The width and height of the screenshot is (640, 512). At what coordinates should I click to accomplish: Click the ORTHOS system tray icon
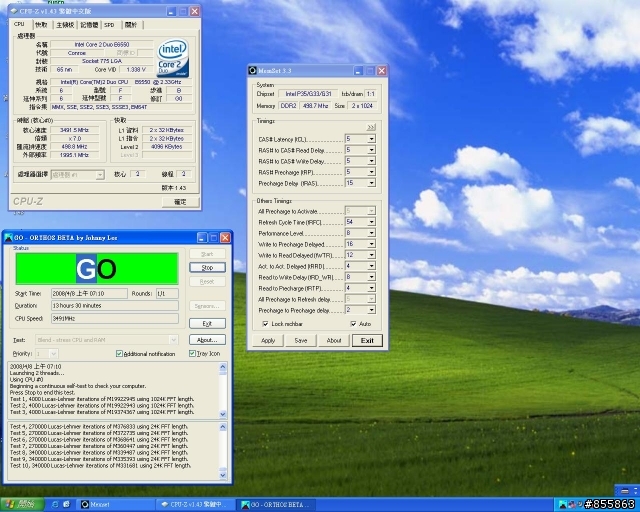pyautogui.click(x=562, y=505)
